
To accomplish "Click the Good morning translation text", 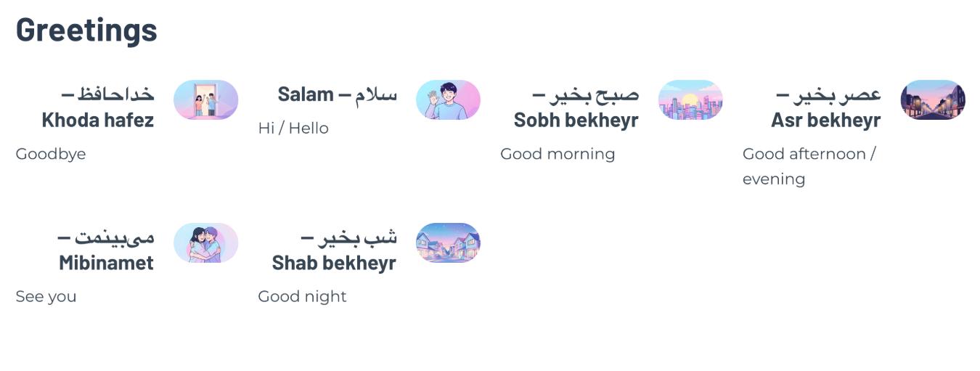I will [558, 154].
